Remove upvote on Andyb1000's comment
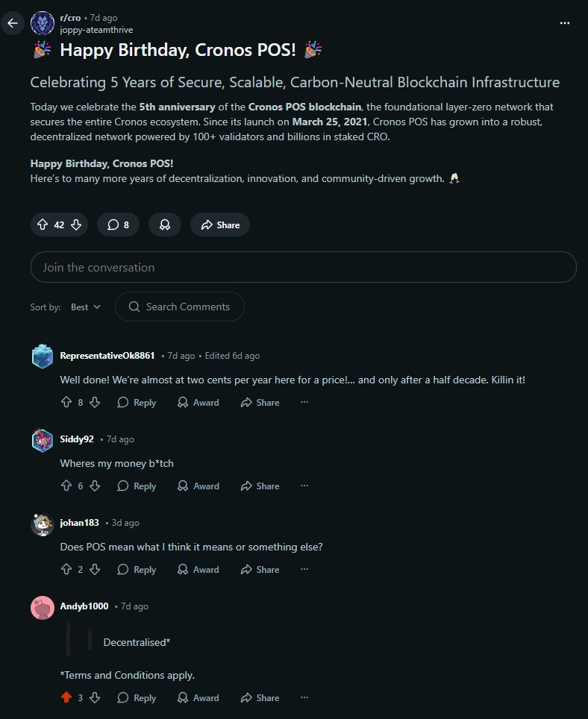Image resolution: width=588 pixels, height=719 pixels. pos(66,698)
